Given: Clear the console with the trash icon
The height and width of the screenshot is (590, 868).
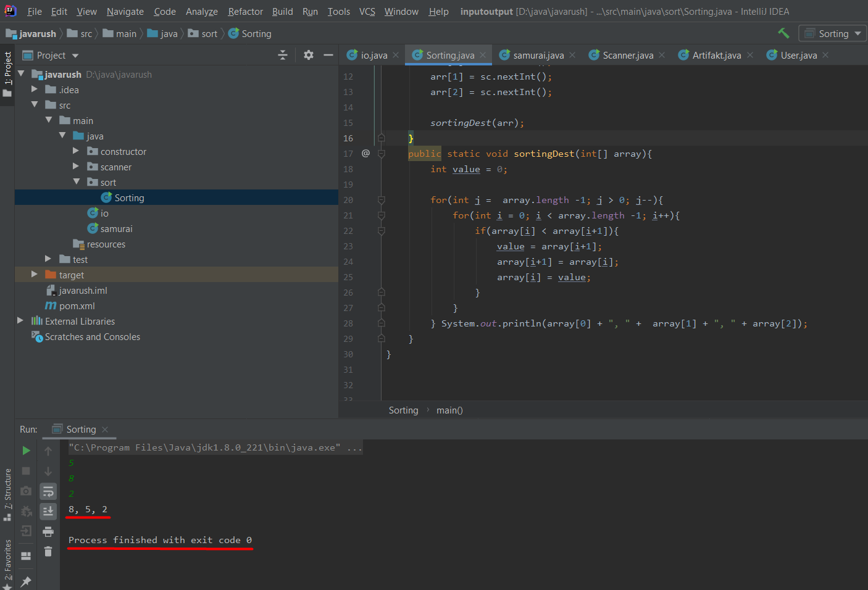Looking at the screenshot, I should 48,552.
